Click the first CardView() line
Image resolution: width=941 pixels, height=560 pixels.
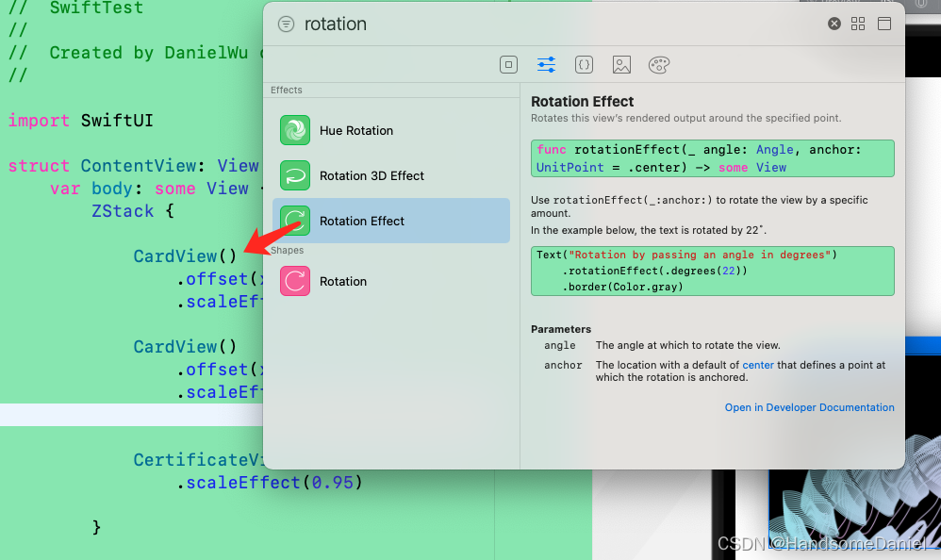(x=185, y=256)
